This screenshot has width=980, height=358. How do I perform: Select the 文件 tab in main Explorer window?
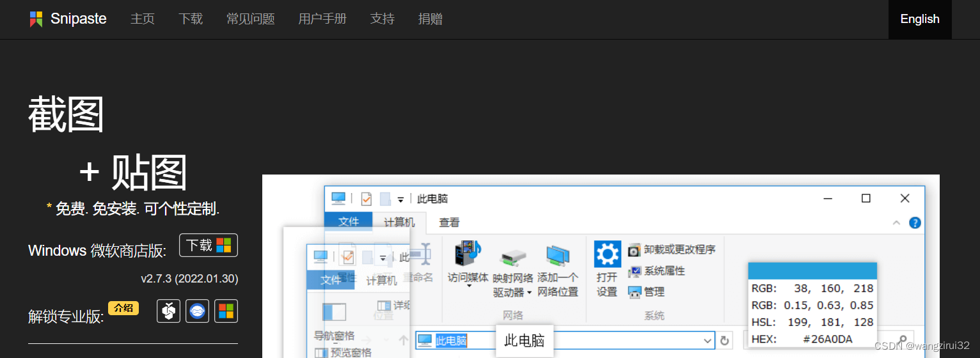tap(349, 222)
